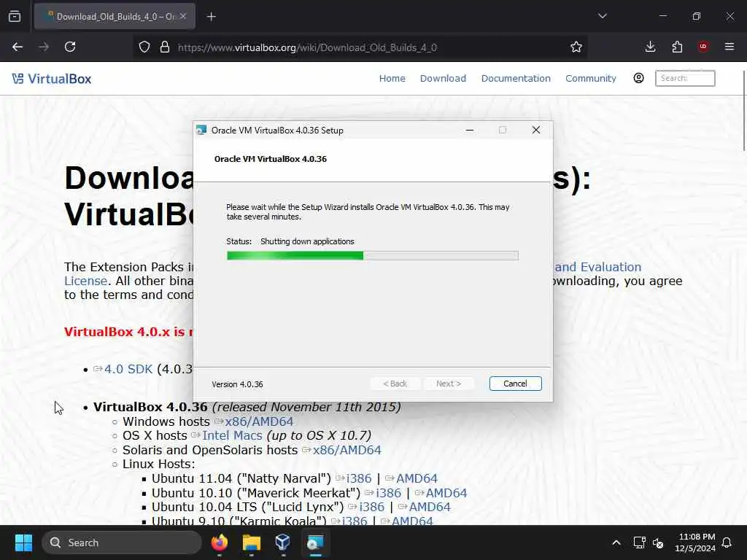The width and height of the screenshot is (747, 560).
Task: Open the Firefox hamburger menu
Action: (x=729, y=47)
